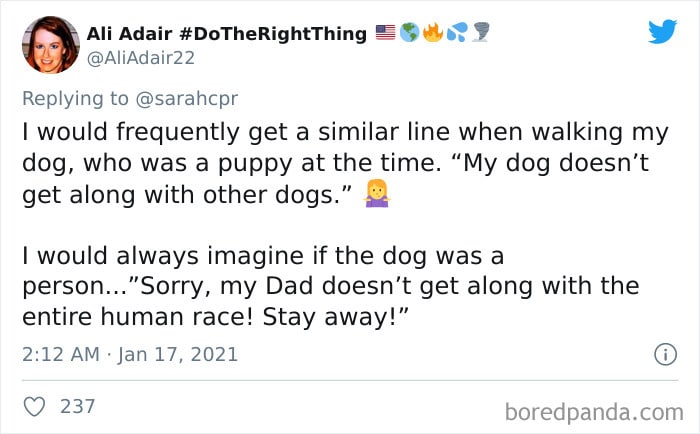This screenshot has height=434, width=700.
Task: Click the shrugging woman emoji
Action: (x=377, y=193)
